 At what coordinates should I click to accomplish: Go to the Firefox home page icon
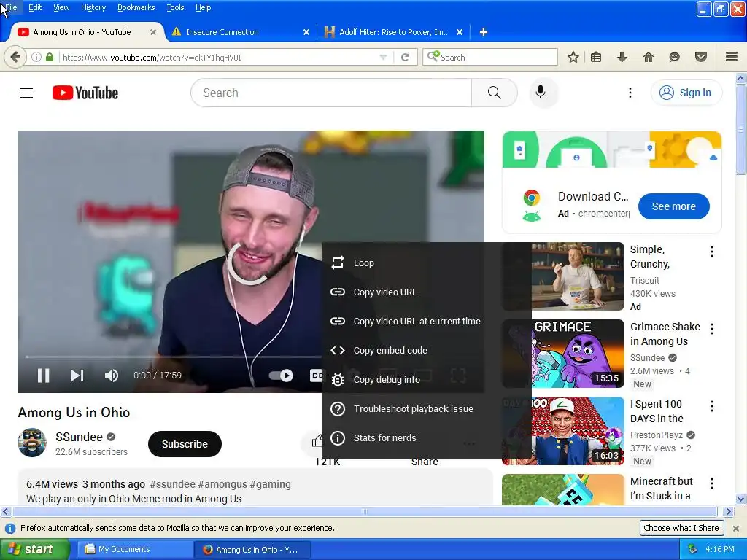[649, 57]
